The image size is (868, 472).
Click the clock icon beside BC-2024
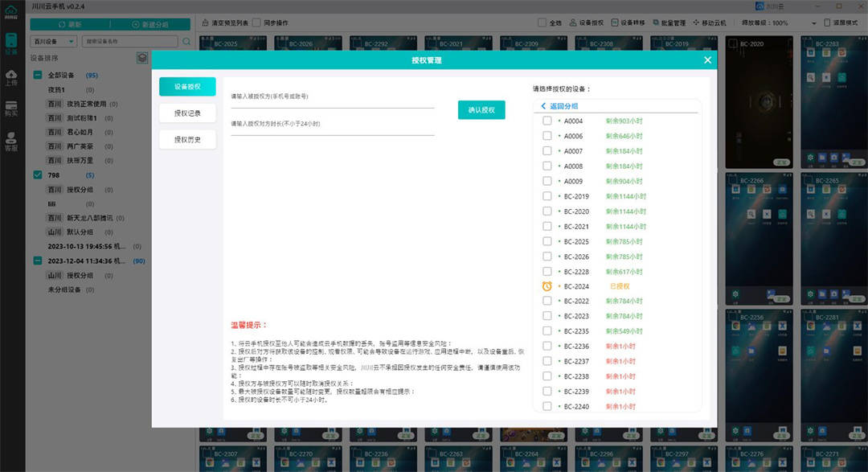coord(547,286)
